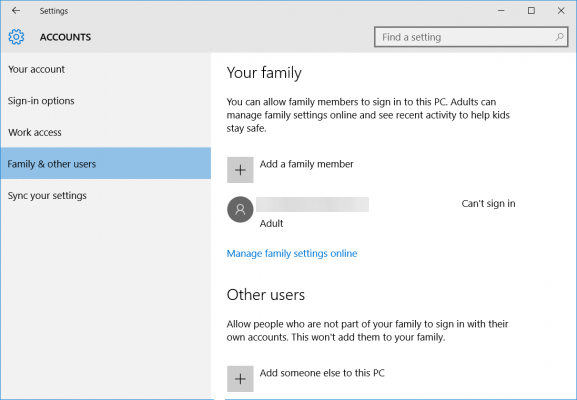Focus the Find a setting field
Viewport: 577px width, 400px height.
click(471, 37)
